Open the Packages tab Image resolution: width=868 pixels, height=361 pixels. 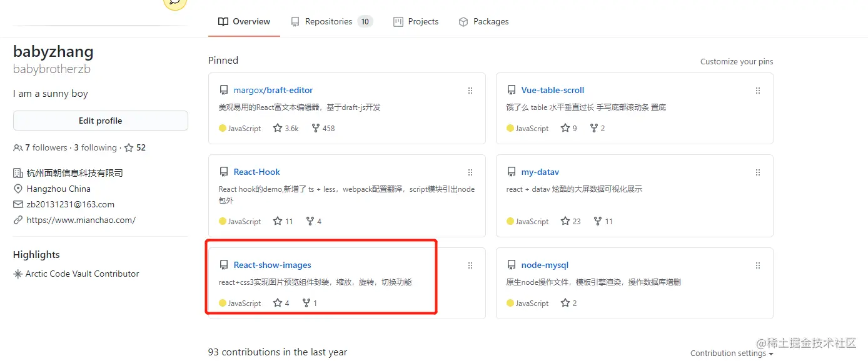tap(483, 21)
